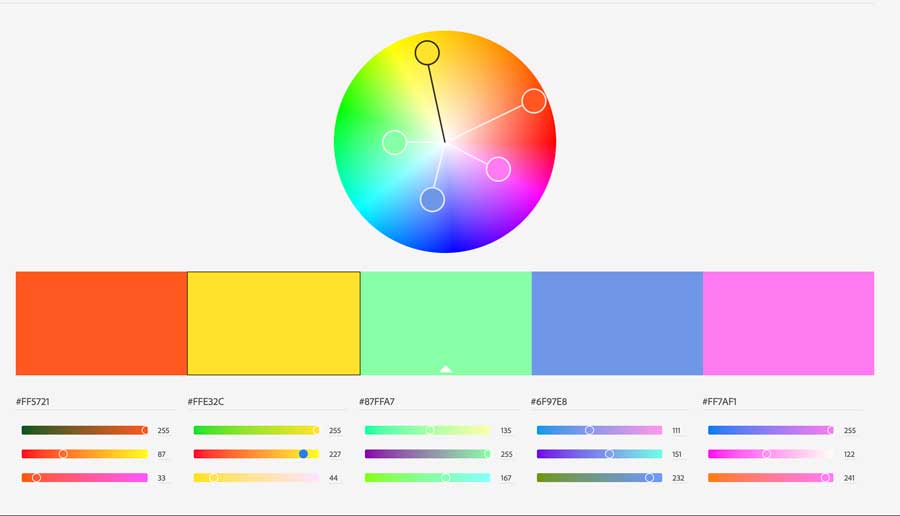Pick the pink #FF7AF1 color swatch

click(788, 323)
